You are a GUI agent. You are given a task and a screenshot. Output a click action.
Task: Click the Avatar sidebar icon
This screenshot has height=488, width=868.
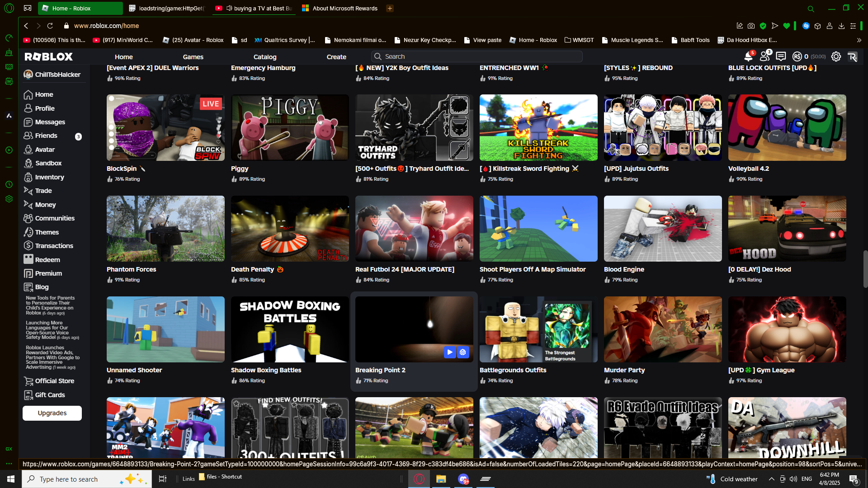28,150
